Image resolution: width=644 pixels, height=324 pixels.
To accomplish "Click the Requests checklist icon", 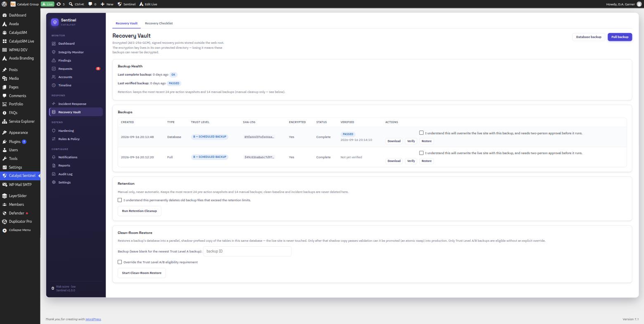I will (54, 69).
